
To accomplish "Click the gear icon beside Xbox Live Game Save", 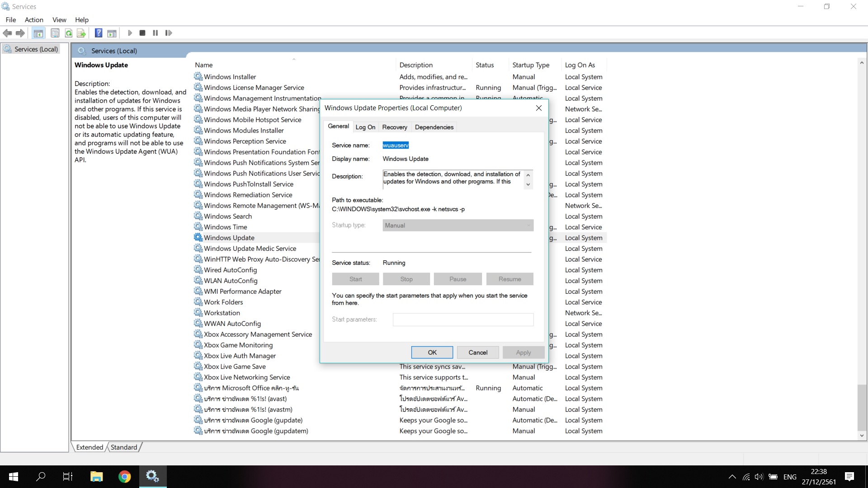I will (x=198, y=366).
